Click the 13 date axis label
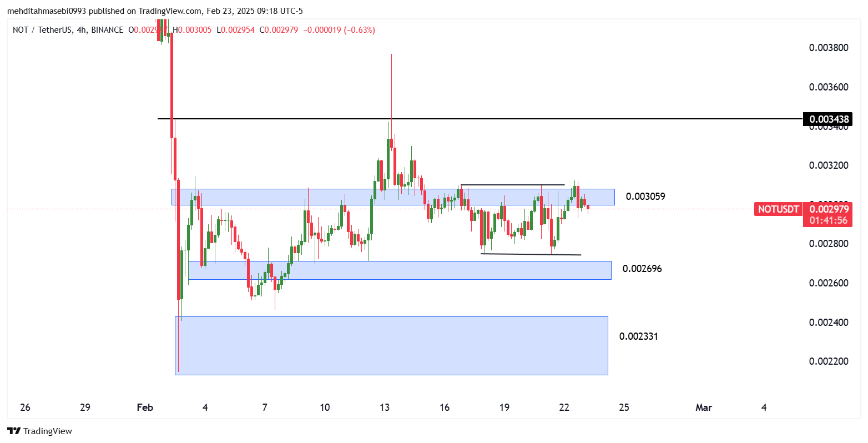This screenshot has height=443, width=868. click(385, 407)
